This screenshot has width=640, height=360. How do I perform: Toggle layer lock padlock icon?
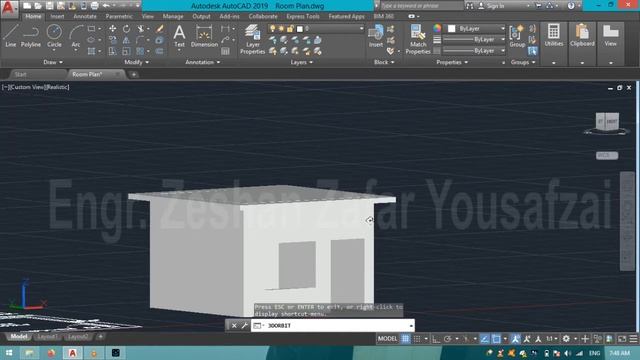click(290, 29)
